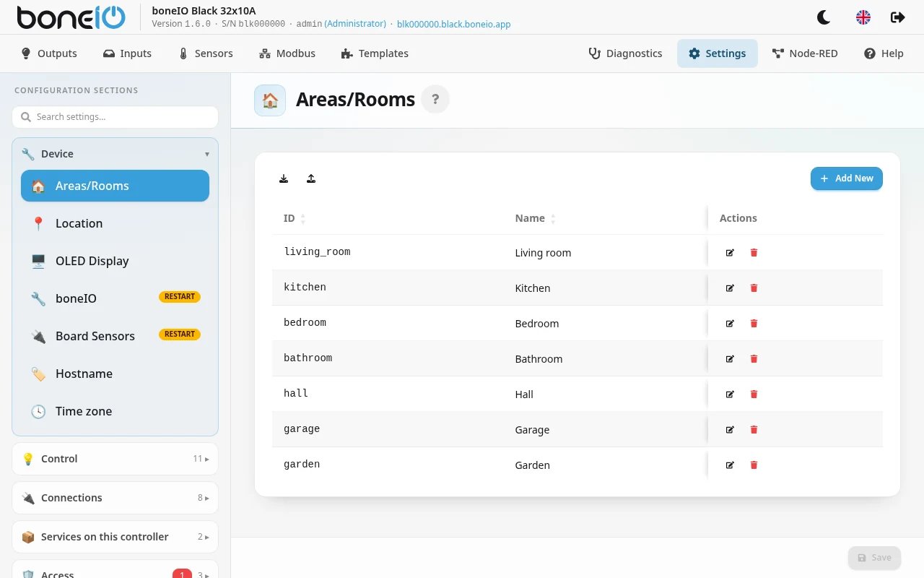Click the Add New button
924x578 pixels.
coord(847,178)
